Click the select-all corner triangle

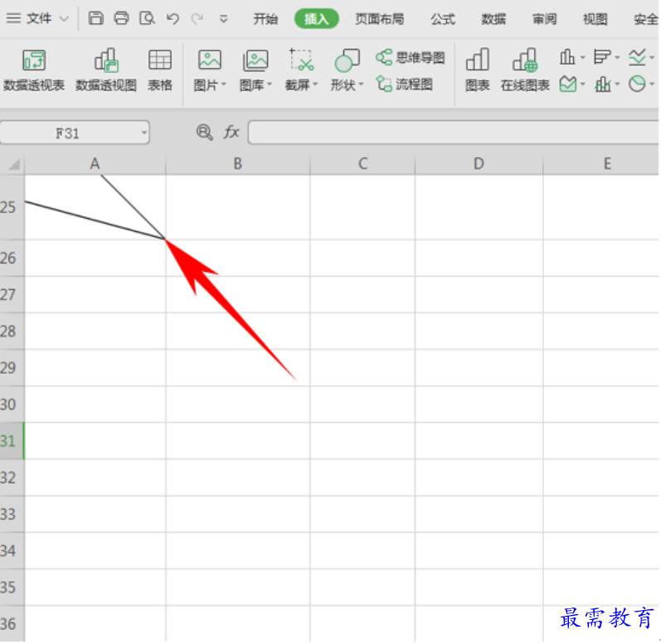[x=12, y=164]
